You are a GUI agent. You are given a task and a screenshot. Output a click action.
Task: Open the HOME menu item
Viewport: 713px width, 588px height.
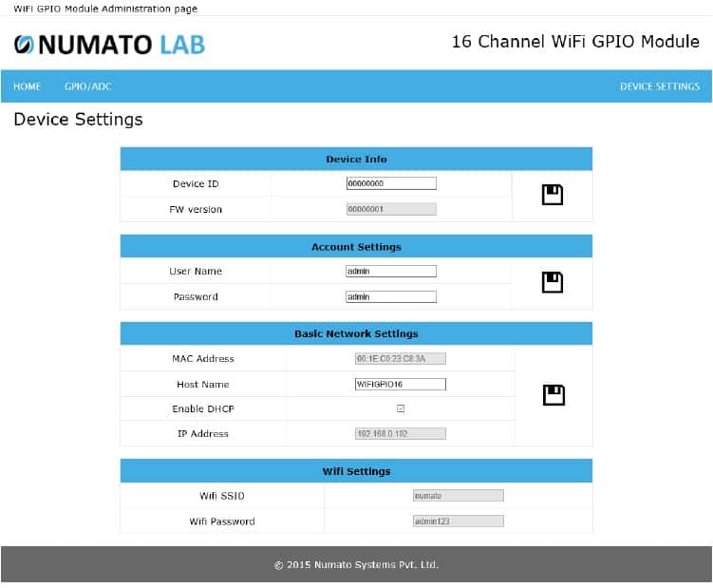[28, 86]
